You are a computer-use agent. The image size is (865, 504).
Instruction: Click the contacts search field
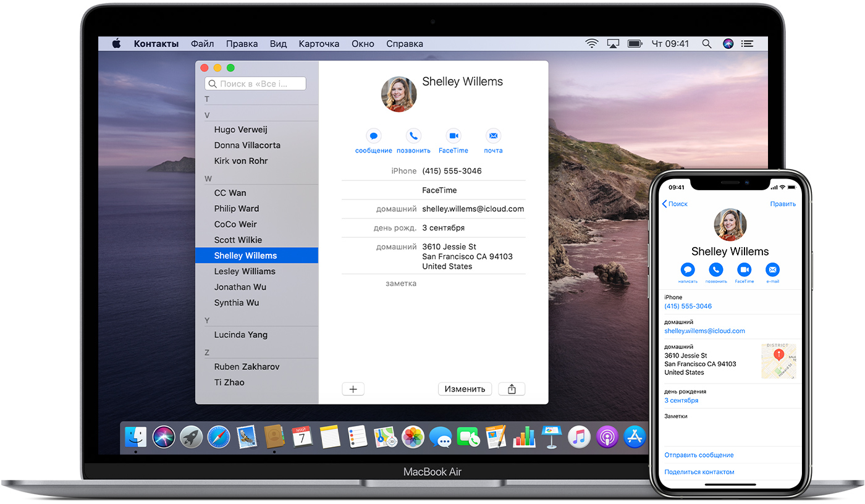pos(255,83)
